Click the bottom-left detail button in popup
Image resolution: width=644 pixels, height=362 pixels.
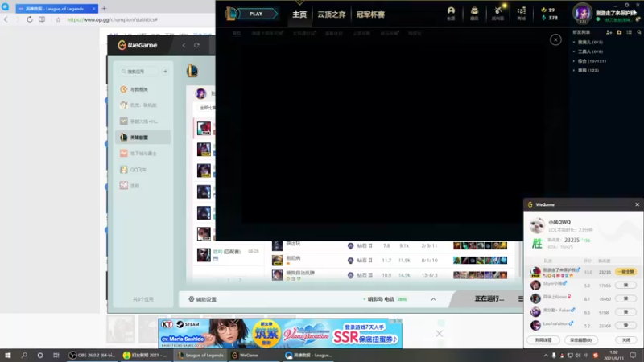[543, 339]
